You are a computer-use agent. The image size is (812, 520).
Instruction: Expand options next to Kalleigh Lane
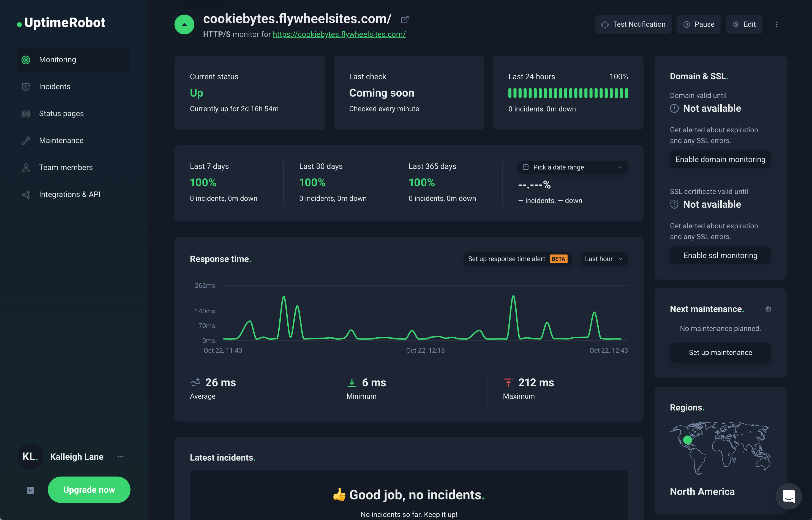120,456
